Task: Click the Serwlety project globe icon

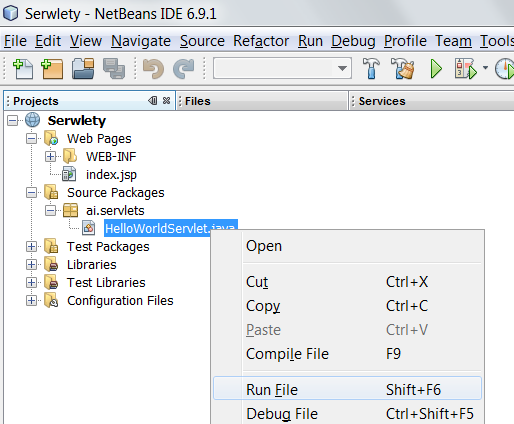Action: [33, 120]
